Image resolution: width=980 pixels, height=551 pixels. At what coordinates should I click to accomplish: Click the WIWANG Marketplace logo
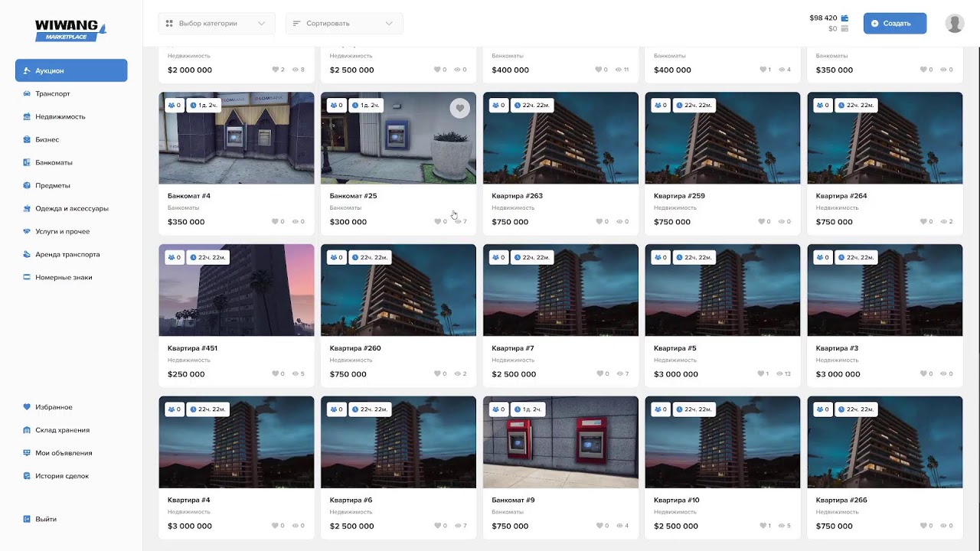[70, 30]
